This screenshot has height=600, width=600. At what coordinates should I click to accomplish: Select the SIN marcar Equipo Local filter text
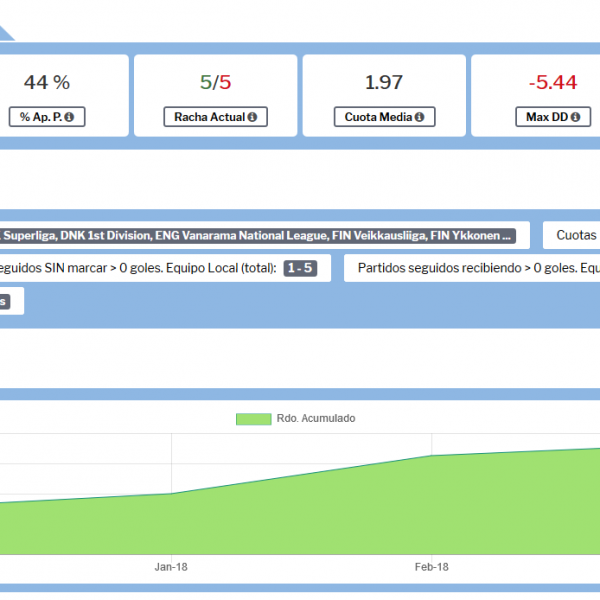(138, 268)
